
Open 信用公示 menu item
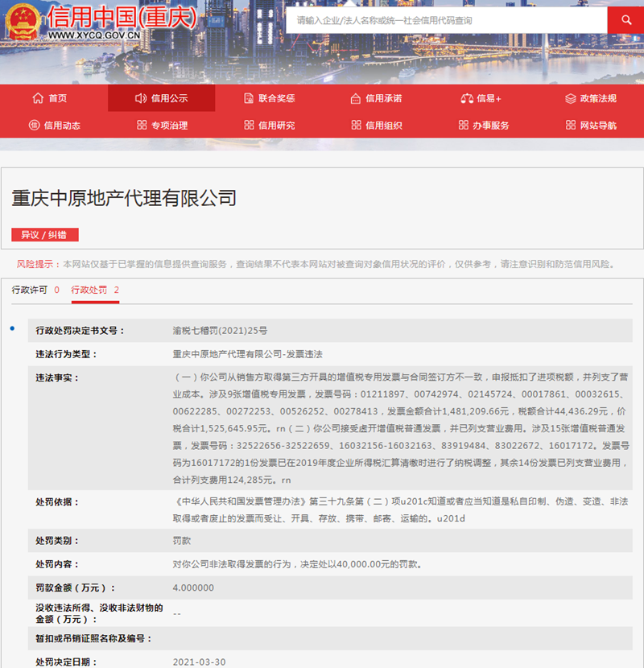coord(169,98)
